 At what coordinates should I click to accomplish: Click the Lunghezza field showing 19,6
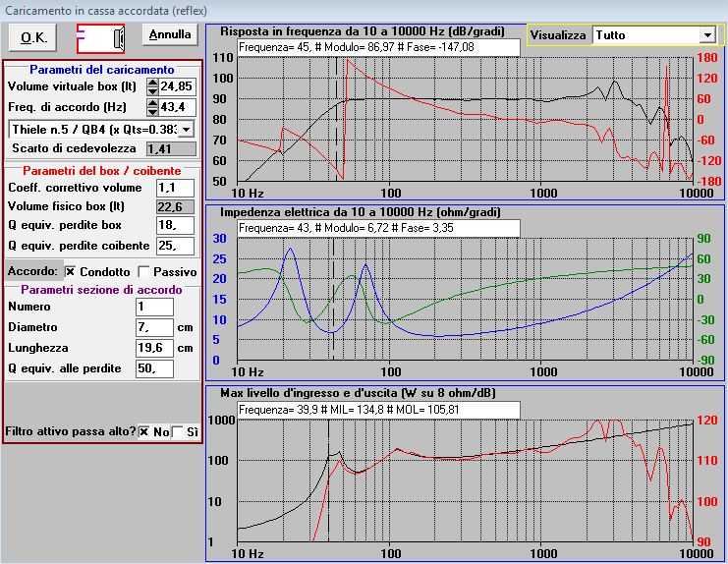click(154, 348)
